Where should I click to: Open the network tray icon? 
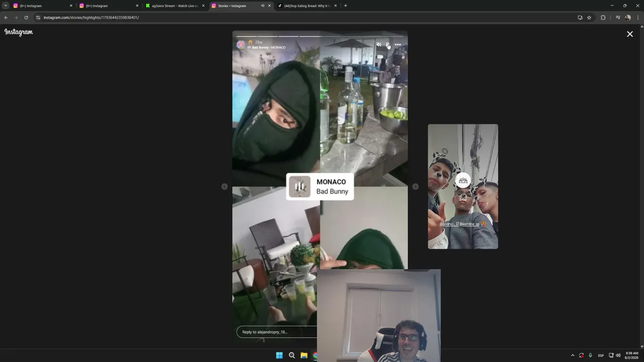pyautogui.click(x=611, y=355)
